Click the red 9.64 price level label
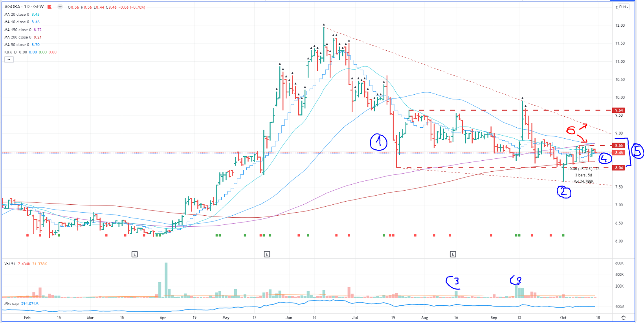The image size is (644, 323). (x=619, y=110)
